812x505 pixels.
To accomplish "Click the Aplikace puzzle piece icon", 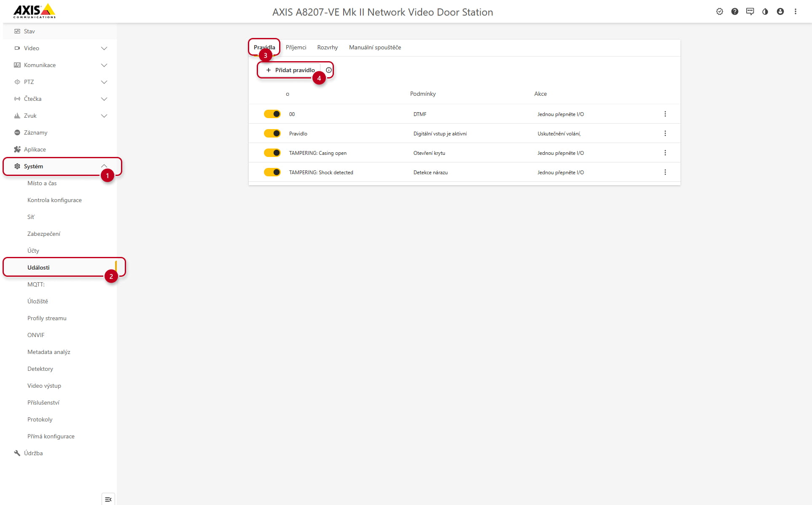I will click(17, 149).
